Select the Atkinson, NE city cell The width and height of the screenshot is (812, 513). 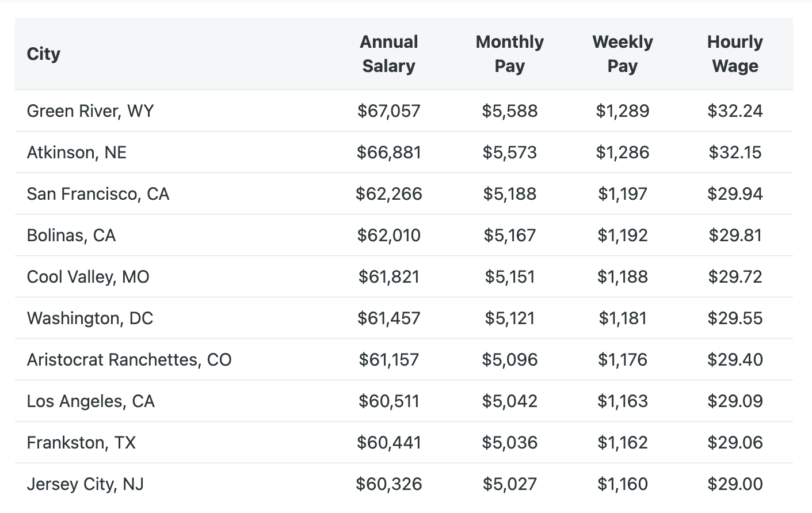coord(77,152)
